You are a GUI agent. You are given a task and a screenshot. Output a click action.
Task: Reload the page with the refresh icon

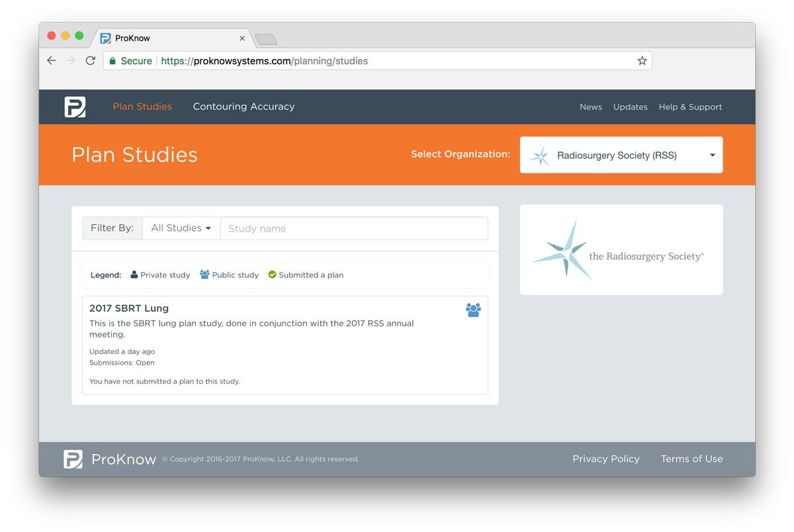tap(91, 61)
